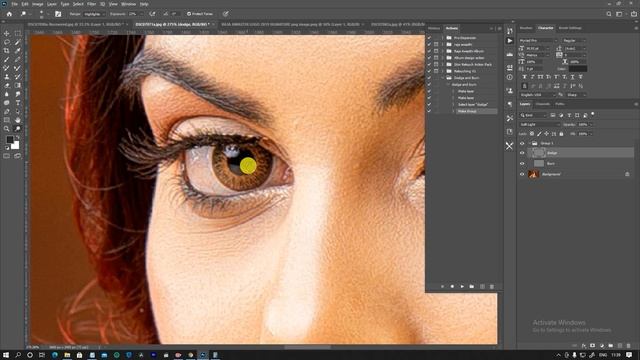Select the Gradient tool
Screen dimensions: 640x360
coord(18,85)
